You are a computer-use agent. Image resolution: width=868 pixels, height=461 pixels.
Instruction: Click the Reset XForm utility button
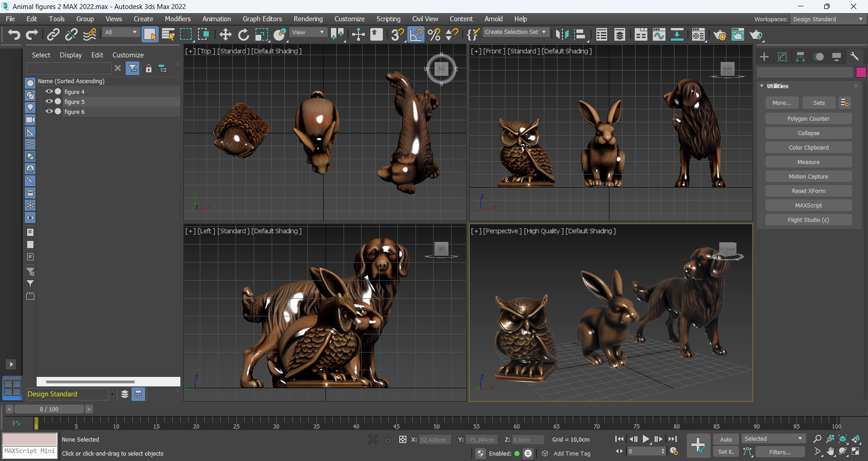pyautogui.click(x=808, y=191)
